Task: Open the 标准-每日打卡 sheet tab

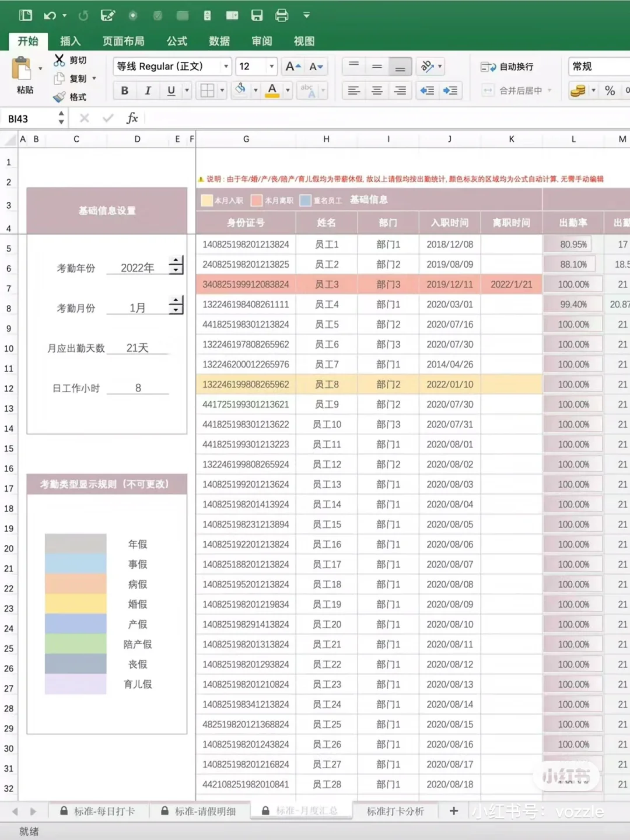Action: [105, 811]
